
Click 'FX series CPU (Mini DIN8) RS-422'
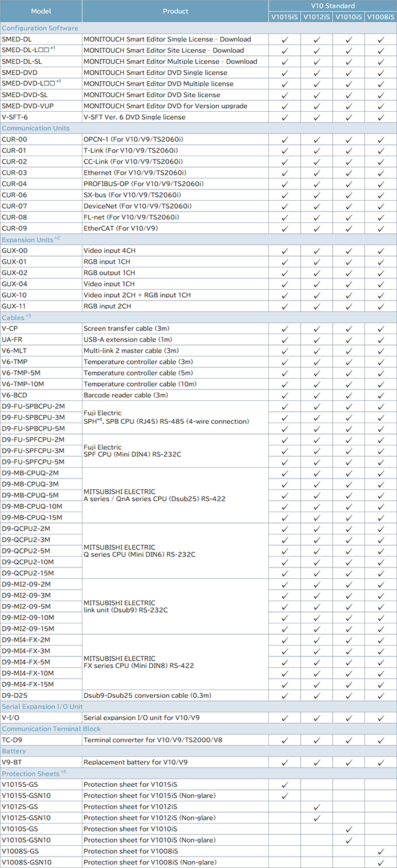140,665
